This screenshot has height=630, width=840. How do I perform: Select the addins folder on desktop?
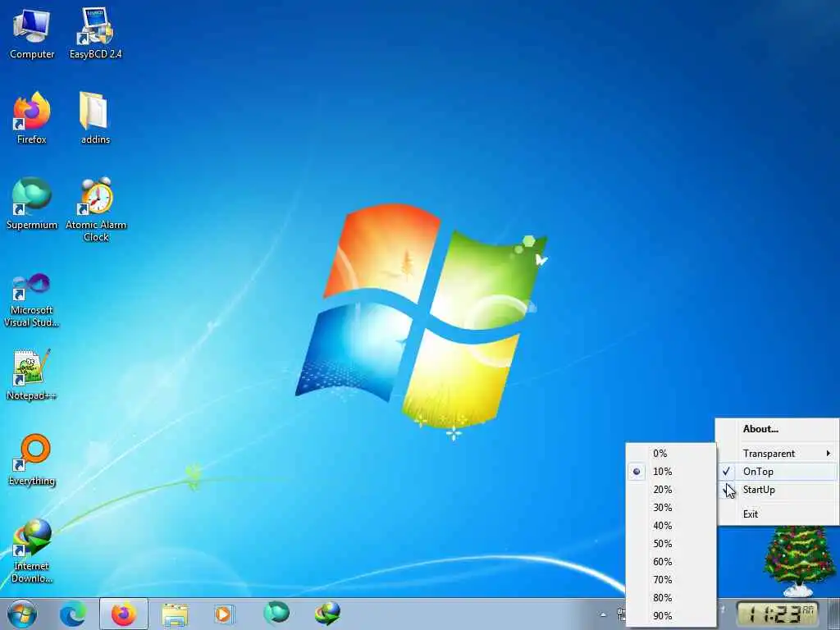click(x=95, y=118)
